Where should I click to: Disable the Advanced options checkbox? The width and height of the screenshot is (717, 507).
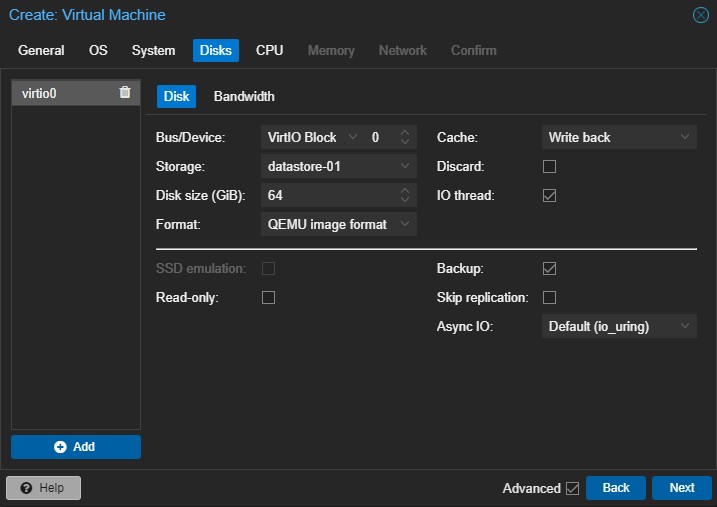572,488
